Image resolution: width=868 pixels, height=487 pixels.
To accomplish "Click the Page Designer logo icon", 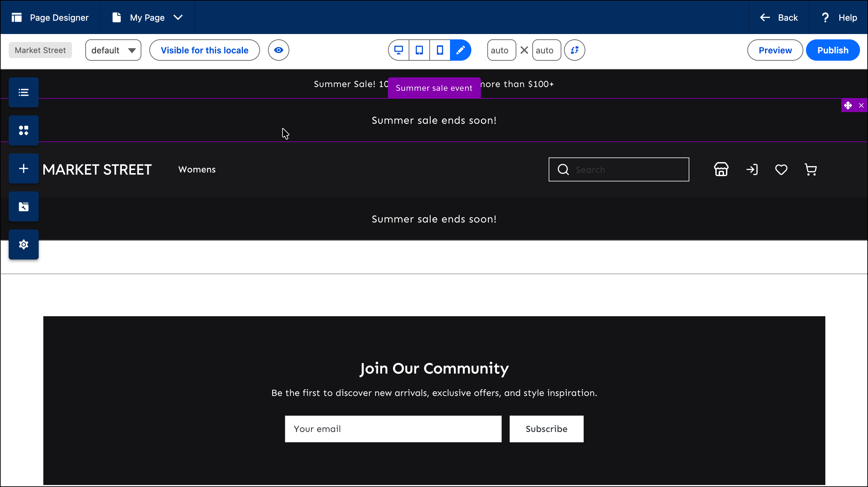I will (17, 18).
